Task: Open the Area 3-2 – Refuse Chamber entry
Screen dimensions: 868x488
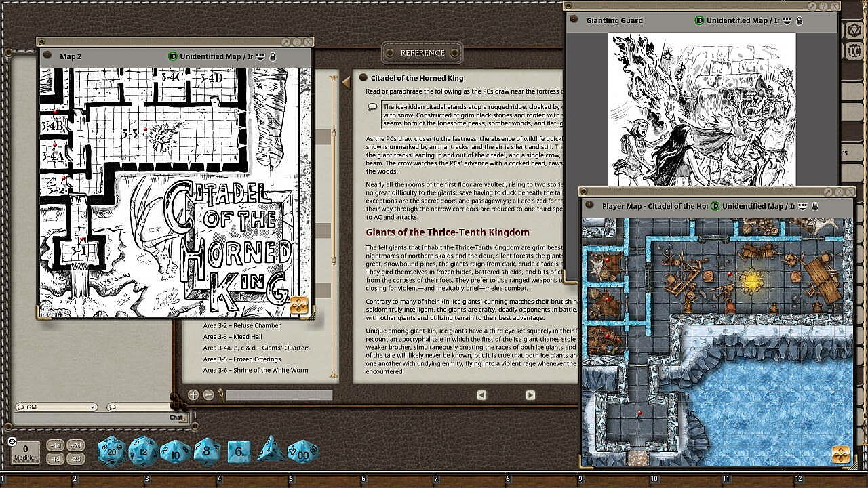Action: click(242, 325)
